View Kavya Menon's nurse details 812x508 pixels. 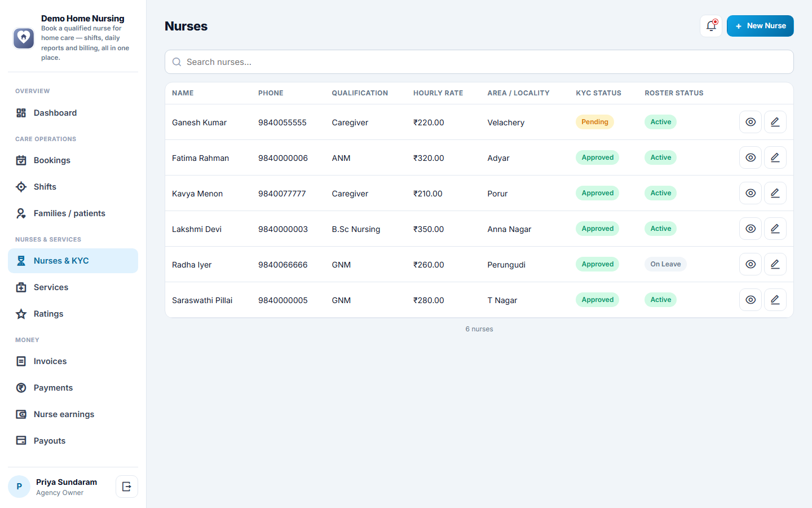(751, 193)
